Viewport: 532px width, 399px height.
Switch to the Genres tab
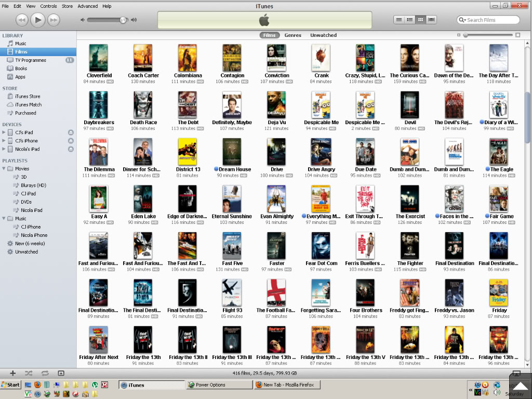point(292,35)
